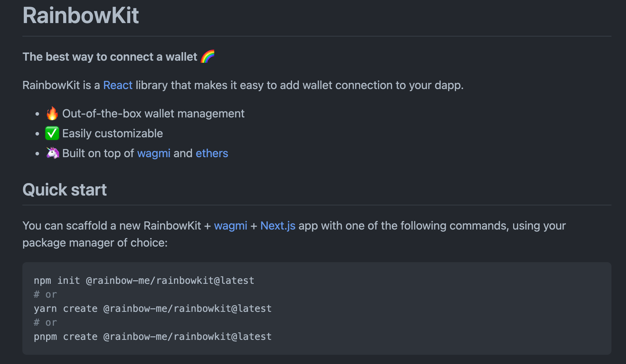Screen dimensions: 626x364
Task: Click the rainbow emoji after the tagline
Action: coord(208,56)
